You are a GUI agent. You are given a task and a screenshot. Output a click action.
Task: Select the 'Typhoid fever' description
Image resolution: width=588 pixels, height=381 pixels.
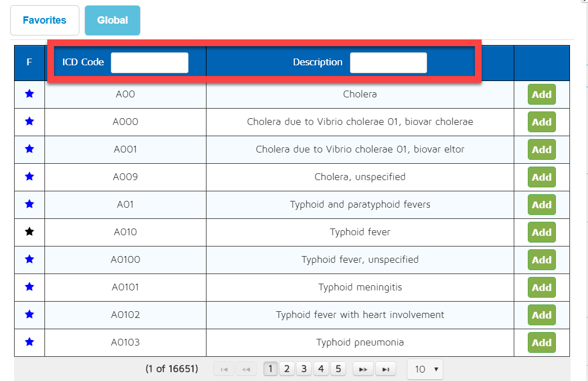click(360, 232)
